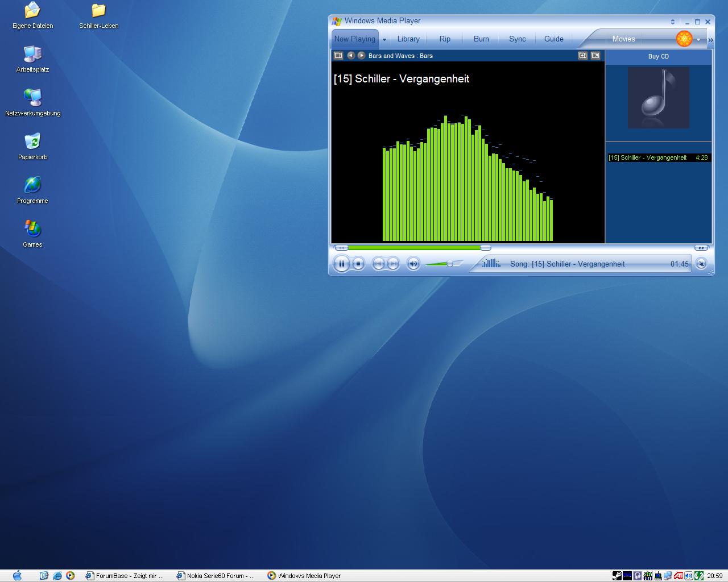728x582 pixels.
Task: Open the Apple logo start menu
Action: [x=17, y=575]
